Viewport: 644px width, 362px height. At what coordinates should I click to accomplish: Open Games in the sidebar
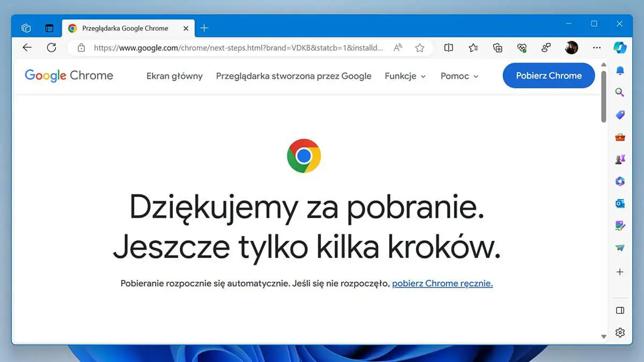tap(620, 159)
